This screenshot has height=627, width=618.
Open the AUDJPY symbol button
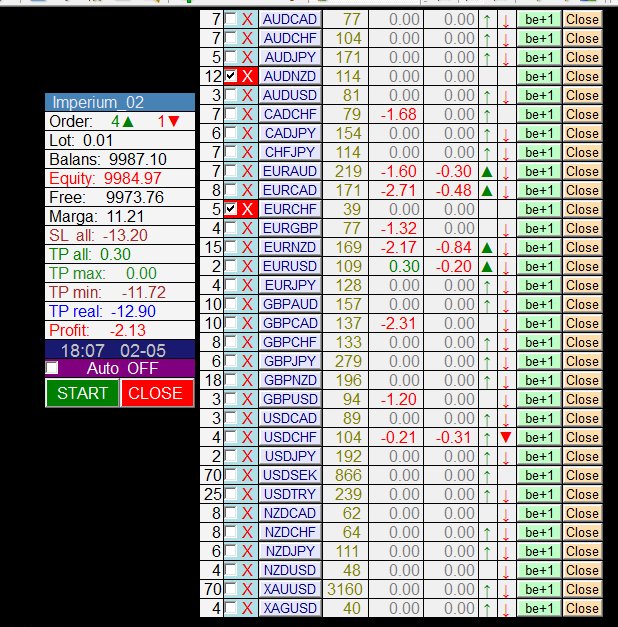point(290,57)
